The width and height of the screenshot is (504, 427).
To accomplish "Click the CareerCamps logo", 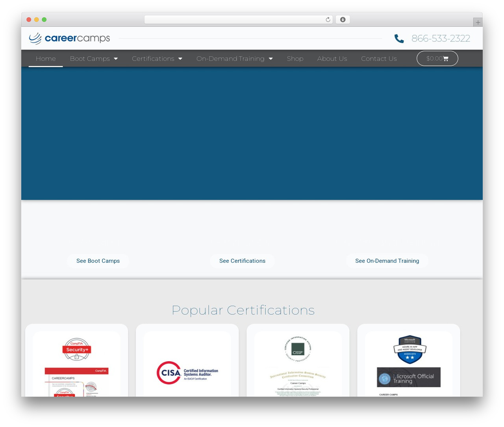I will coord(69,38).
